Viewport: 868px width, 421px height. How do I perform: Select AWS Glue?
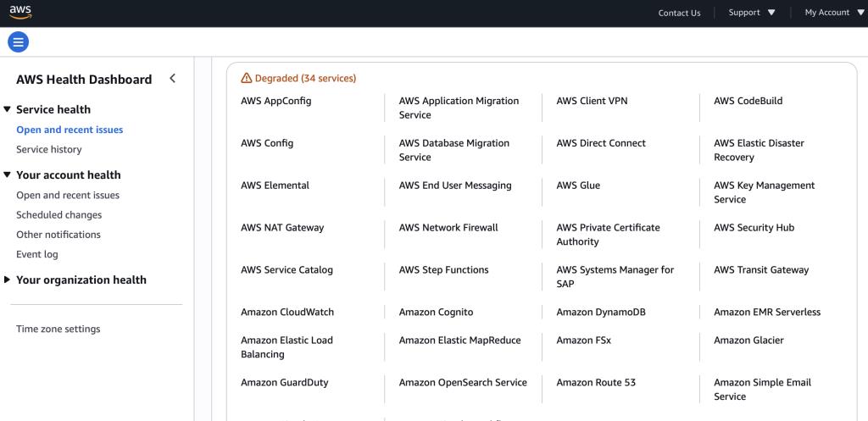point(578,186)
